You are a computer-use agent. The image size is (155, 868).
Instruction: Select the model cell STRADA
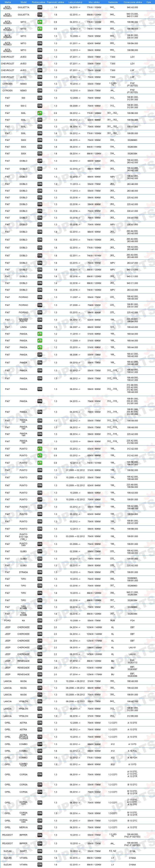[x=23, y=572]
